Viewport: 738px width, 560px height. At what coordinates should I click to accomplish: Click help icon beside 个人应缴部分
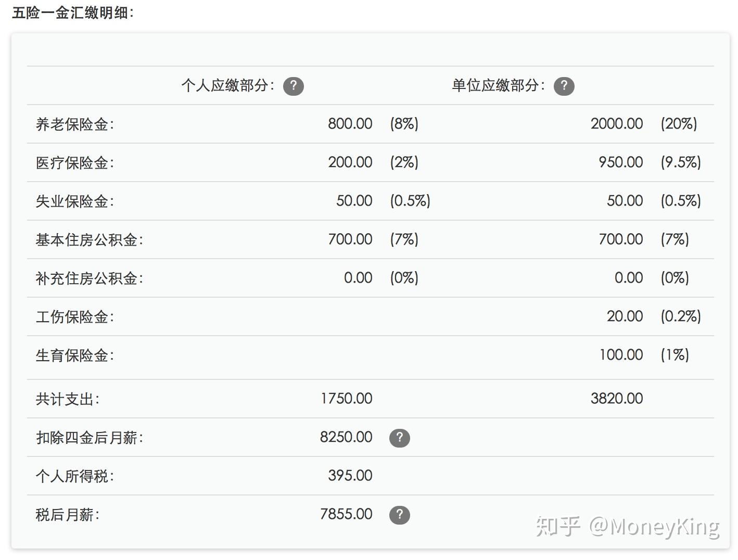tap(293, 86)
